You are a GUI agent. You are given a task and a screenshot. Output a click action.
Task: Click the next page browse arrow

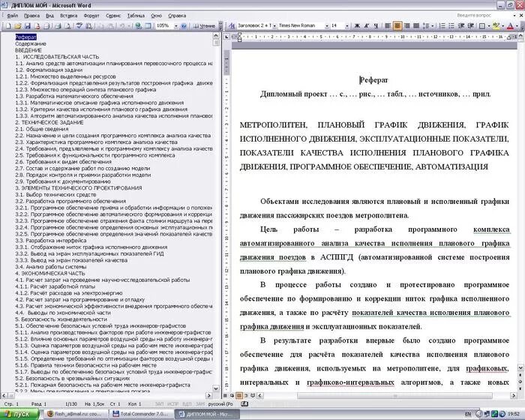coord(520,388)
